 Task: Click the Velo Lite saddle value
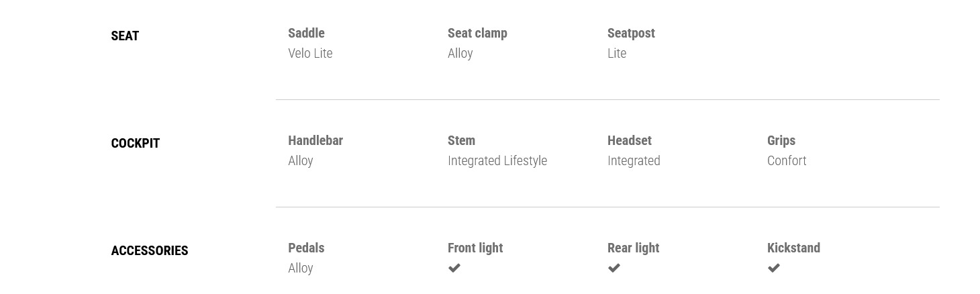click(x=310, y=53)
